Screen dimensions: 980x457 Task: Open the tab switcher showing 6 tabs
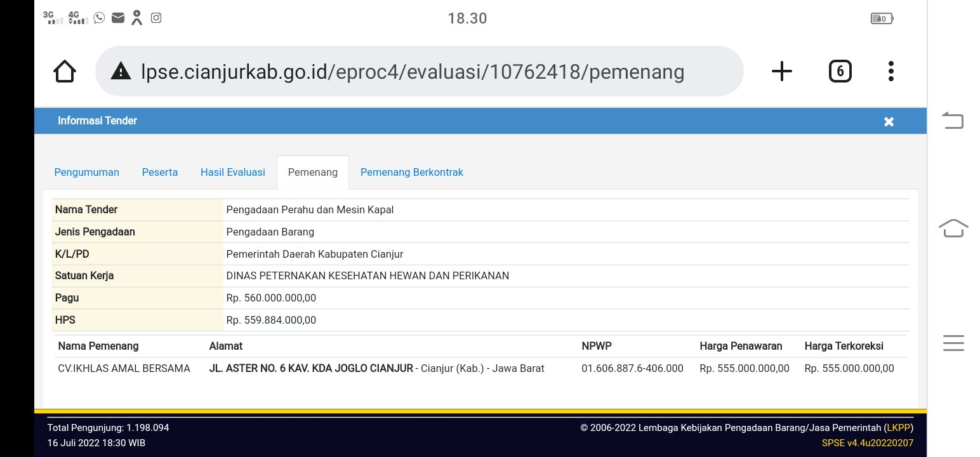(x=840, y=72)
